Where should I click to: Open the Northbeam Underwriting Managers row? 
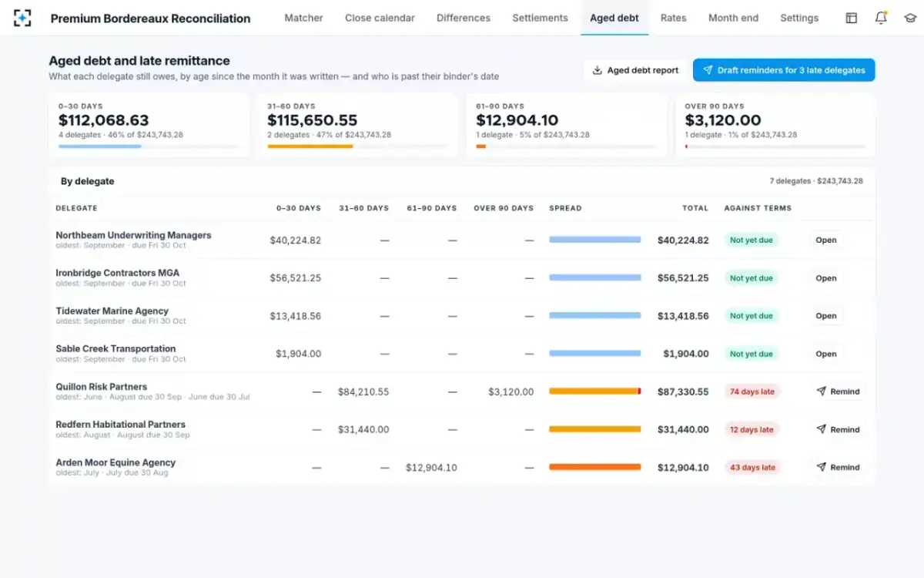click(825, 240)
